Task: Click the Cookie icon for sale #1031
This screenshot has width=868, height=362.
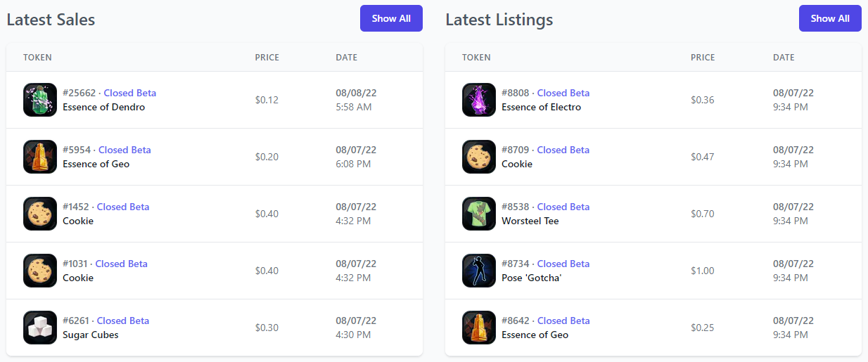Action: coord(40,271)
